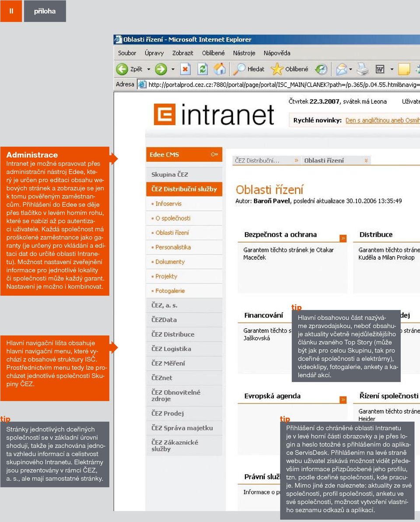Open Personalistika submenu link
Viewport: 420px width, 522px height.
[173, 247]
